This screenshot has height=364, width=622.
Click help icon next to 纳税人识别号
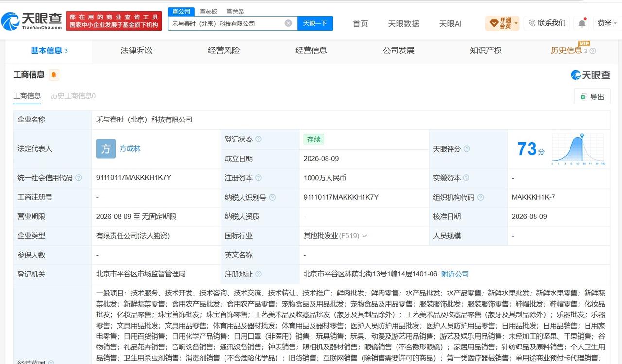(x=272, y=197)
